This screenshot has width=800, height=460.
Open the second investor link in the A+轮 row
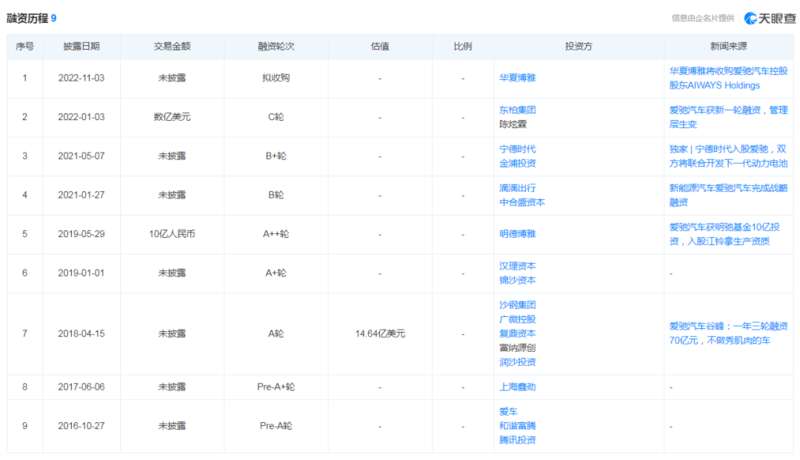[517, 280]
